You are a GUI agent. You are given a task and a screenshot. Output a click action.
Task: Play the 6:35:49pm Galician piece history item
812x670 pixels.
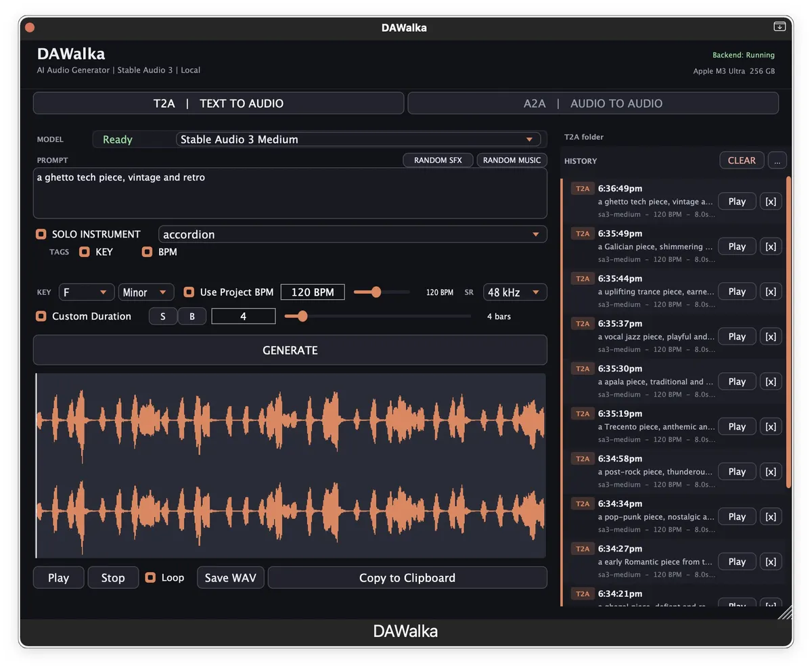pos(737,246)
